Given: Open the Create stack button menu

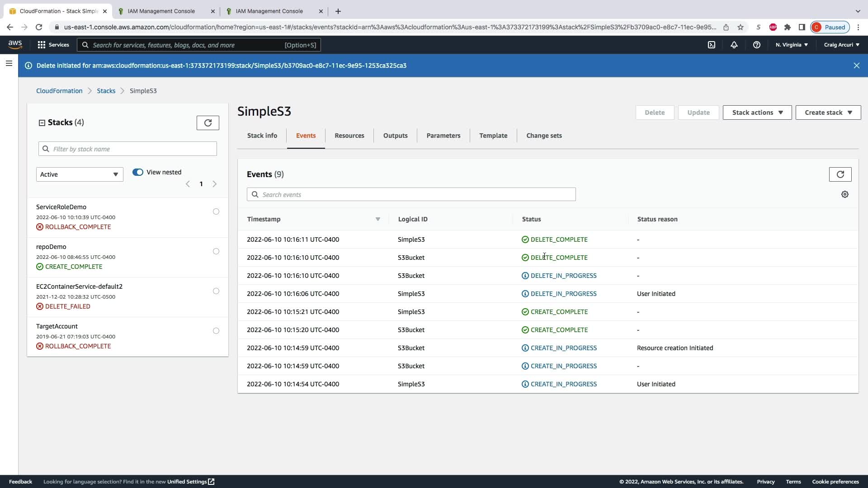Looking at the screenshot, I should (x=828, y=113).
